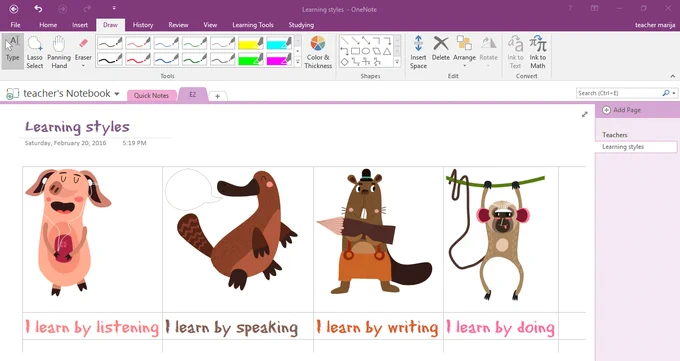Open the teacher's Notebook dropdown

coord(117,94)
